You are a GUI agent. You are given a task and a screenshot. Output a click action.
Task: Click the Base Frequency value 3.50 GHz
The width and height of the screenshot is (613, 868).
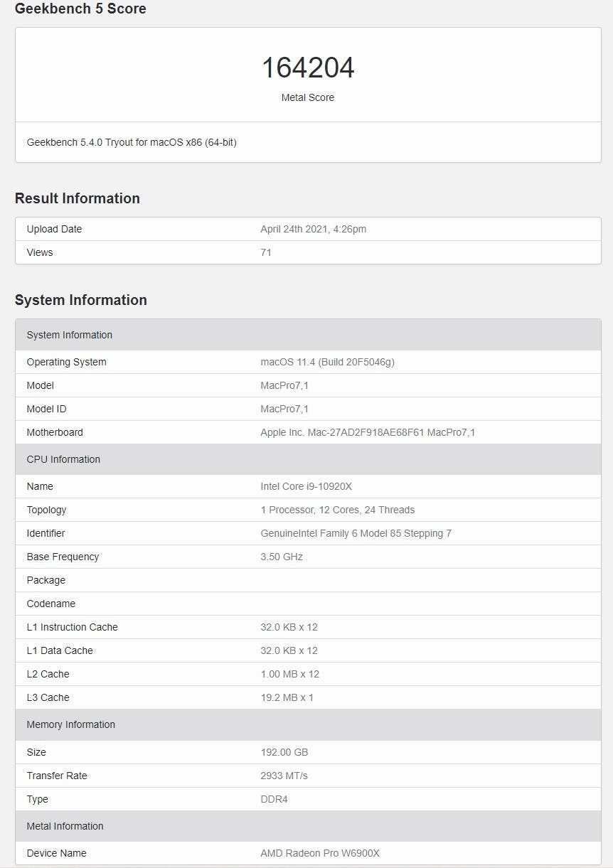pyautogui.click(x=282, y=557)
